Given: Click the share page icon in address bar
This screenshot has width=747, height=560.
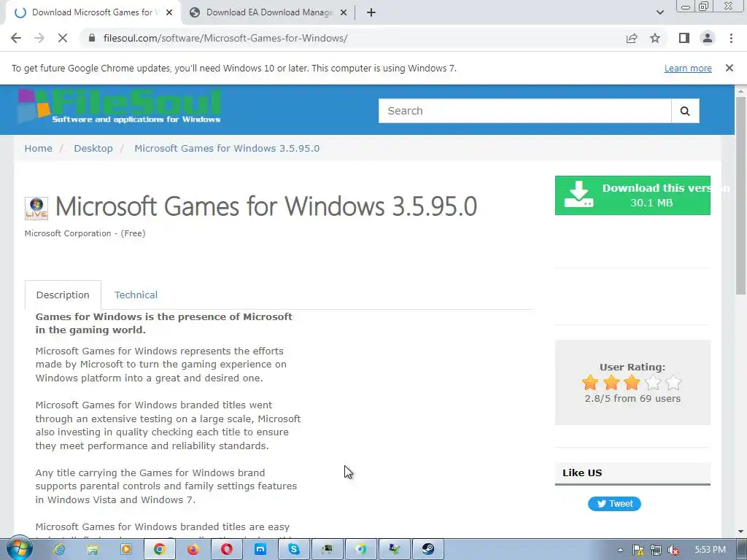Looking at the screenshot, I should (x=632, y=38).
